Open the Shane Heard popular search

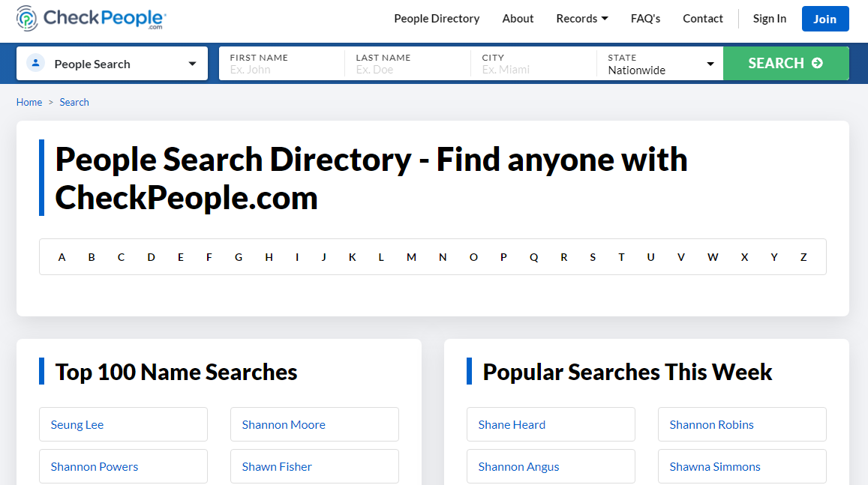[x=551, y=425]
